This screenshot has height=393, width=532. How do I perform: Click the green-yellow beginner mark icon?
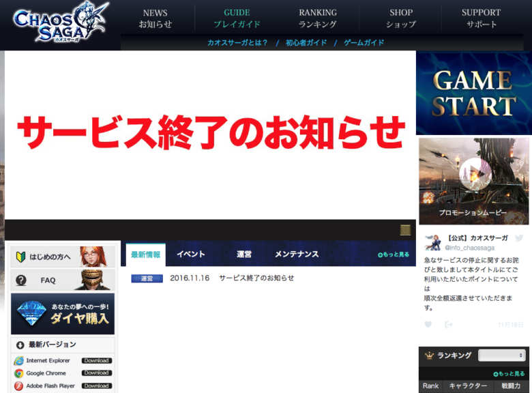[x=20, y=257]
